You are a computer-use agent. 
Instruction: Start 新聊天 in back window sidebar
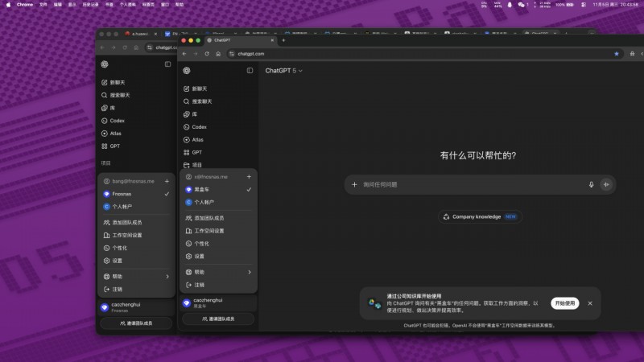point(136,83)
